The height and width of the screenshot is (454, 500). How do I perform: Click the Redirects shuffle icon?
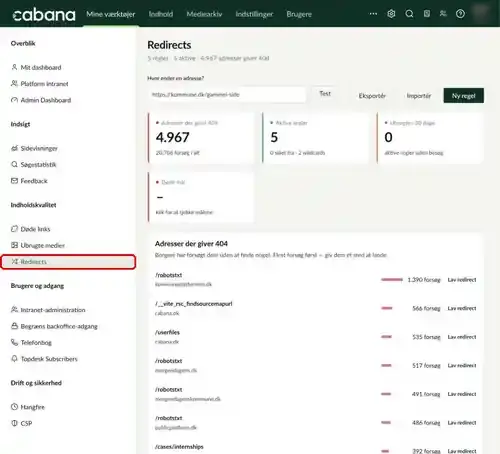15,261
